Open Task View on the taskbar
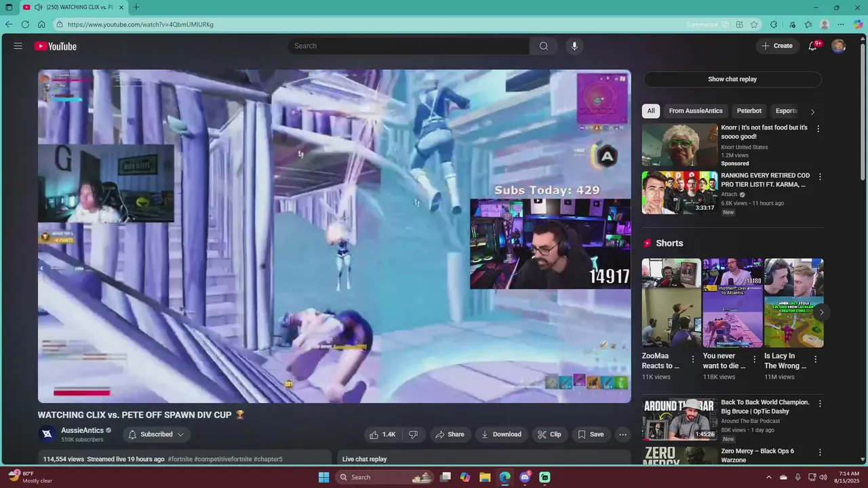Image resolution: width=868 pixels, height=488 pixels. 446,477
